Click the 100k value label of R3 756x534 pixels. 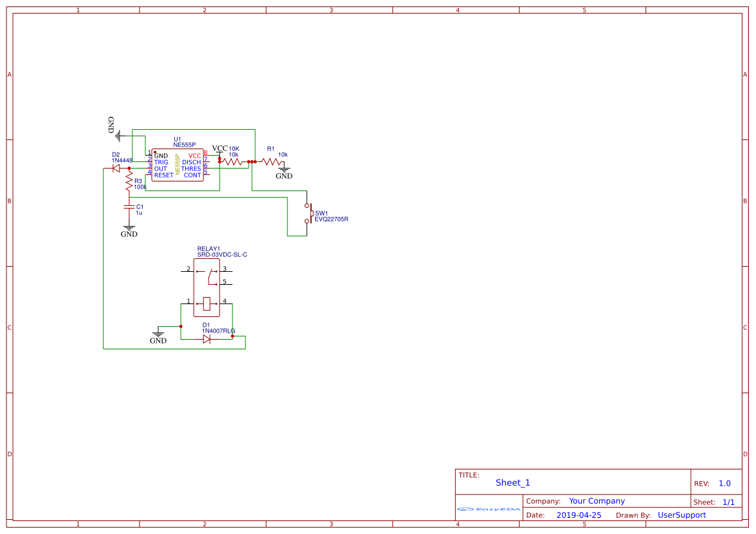tap(140, 187)
